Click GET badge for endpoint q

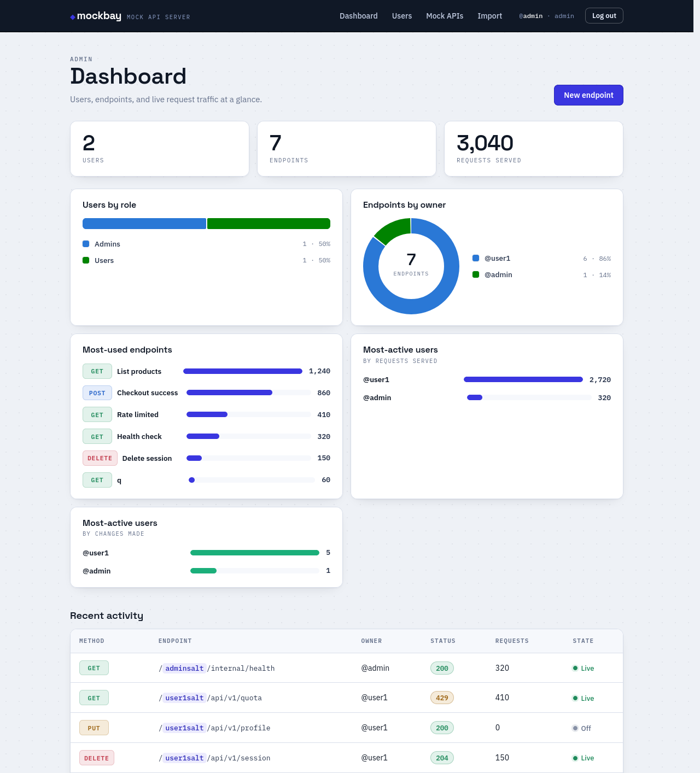tap(97, 480)
